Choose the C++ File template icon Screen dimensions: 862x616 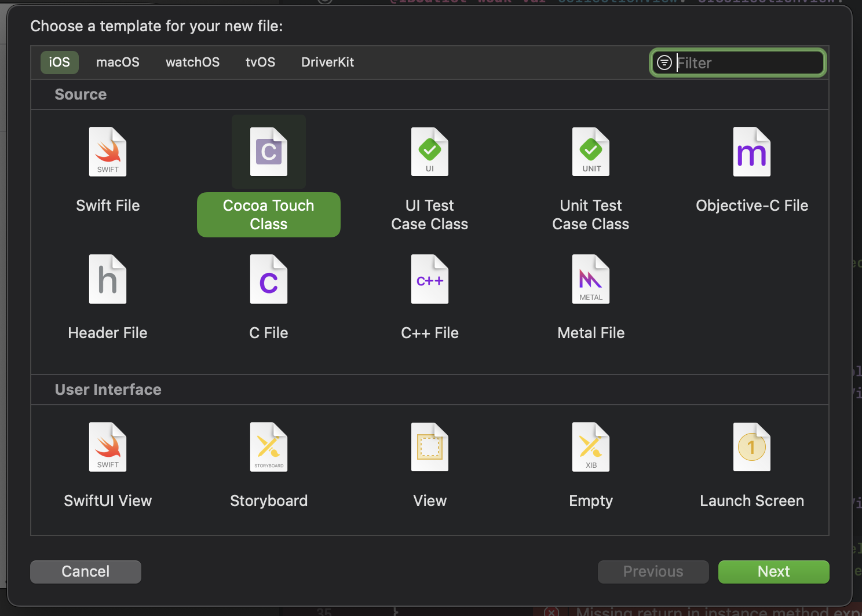430,279
